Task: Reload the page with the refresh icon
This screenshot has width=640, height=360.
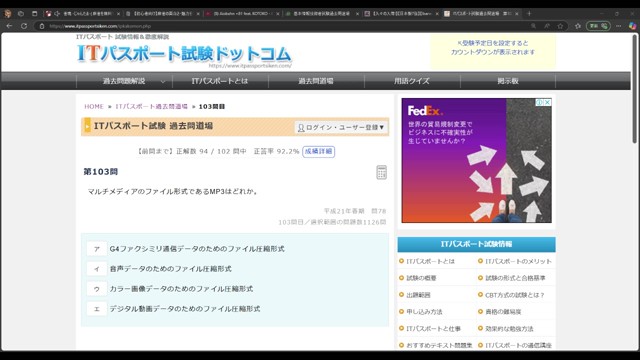Action: pos(24,26)
